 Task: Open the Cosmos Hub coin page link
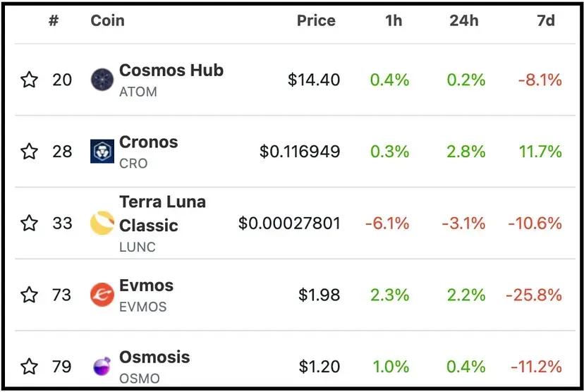pos(171,70)
